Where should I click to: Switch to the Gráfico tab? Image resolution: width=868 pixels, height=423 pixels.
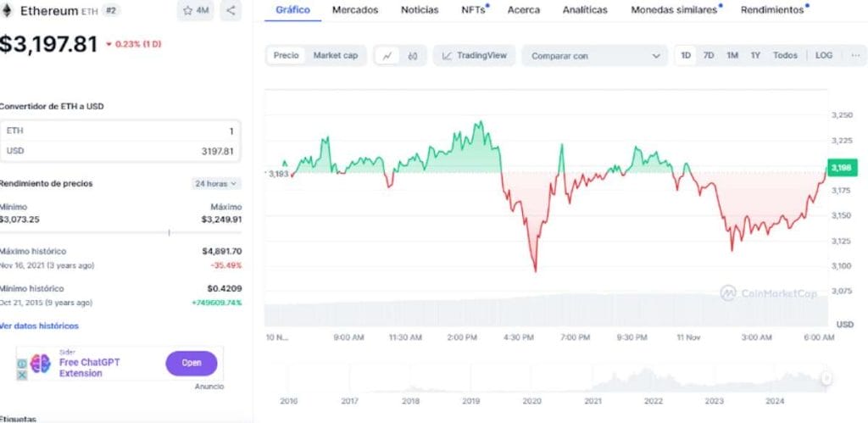point(292,10)
